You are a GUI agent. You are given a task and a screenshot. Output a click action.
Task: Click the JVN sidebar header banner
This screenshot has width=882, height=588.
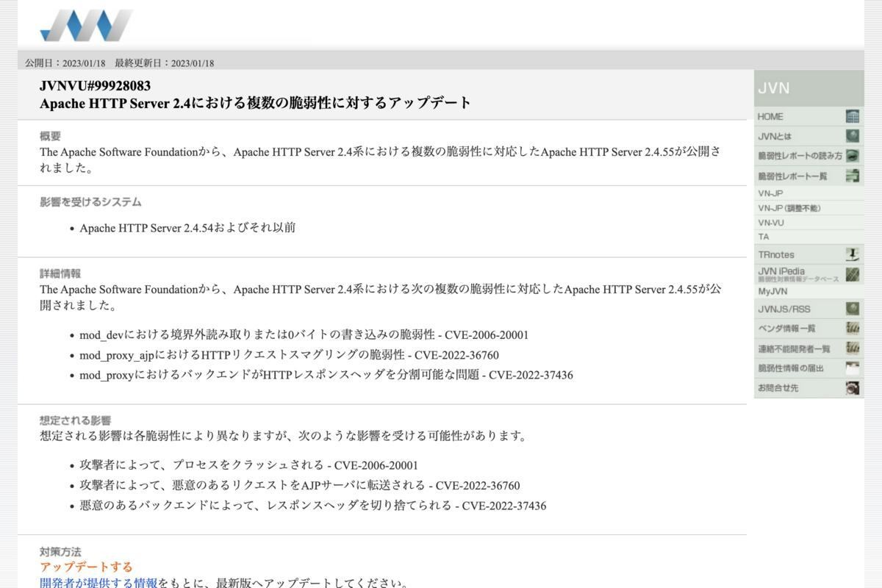(808, 88)
